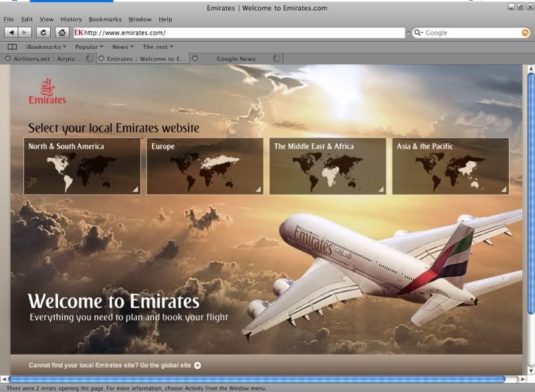The height and width of the screenshot is (392, 535).
Task: Expand the News bookmarks dropdown
Action: (132, 47)
